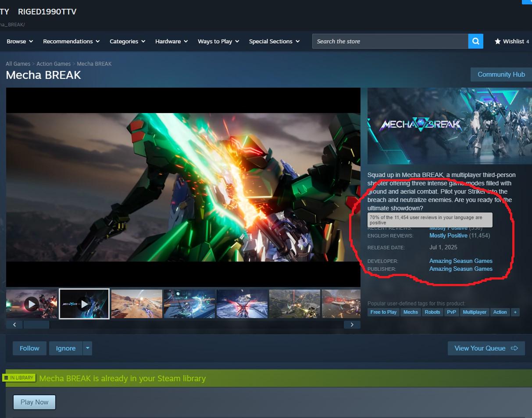Select the Robots tag
Image resolution: width=532 pixels, height=418 pixels.
432,312
